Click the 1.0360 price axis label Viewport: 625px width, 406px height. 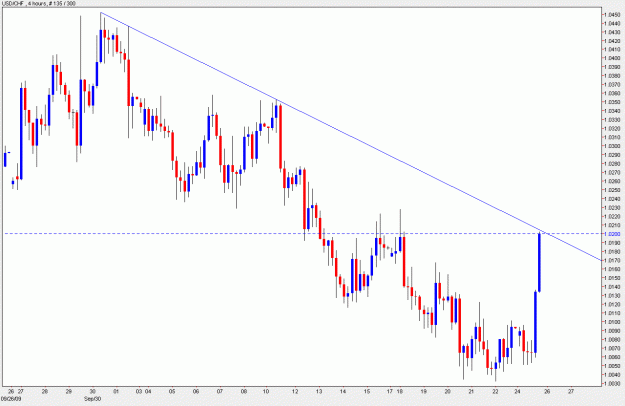pyautogui.click(x=612, y=93)
